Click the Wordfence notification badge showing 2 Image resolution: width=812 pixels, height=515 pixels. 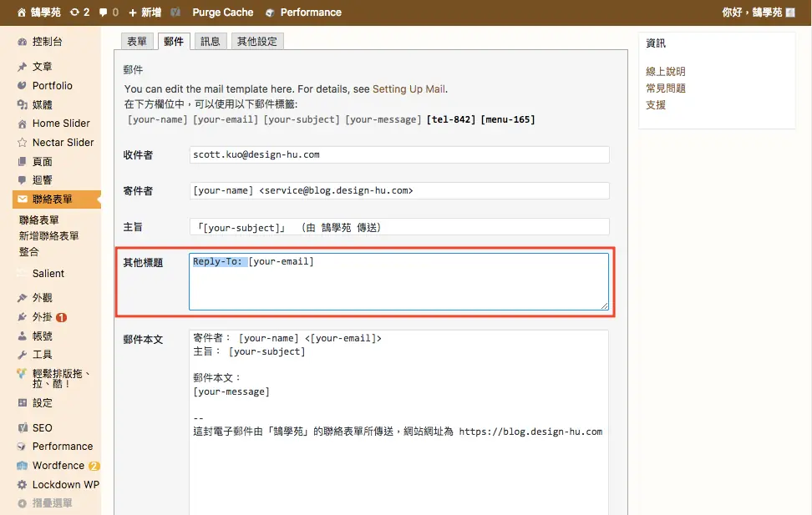(94, 466)
